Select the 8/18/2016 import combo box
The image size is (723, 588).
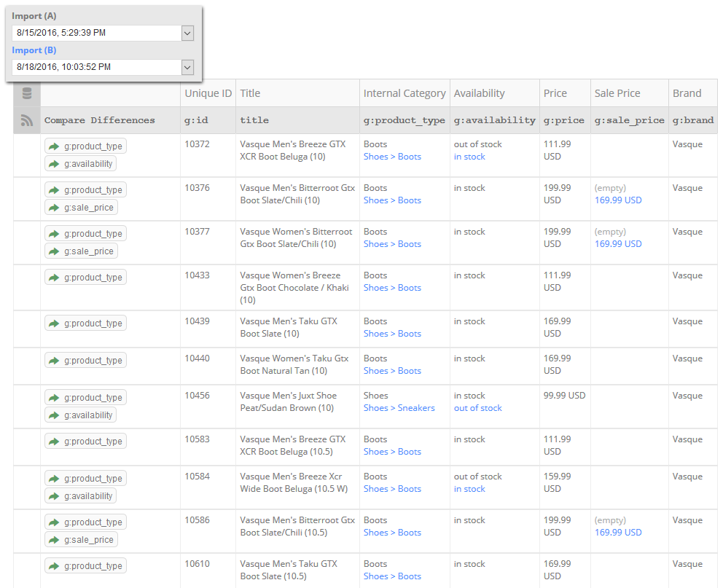click(x=102, y=67)
